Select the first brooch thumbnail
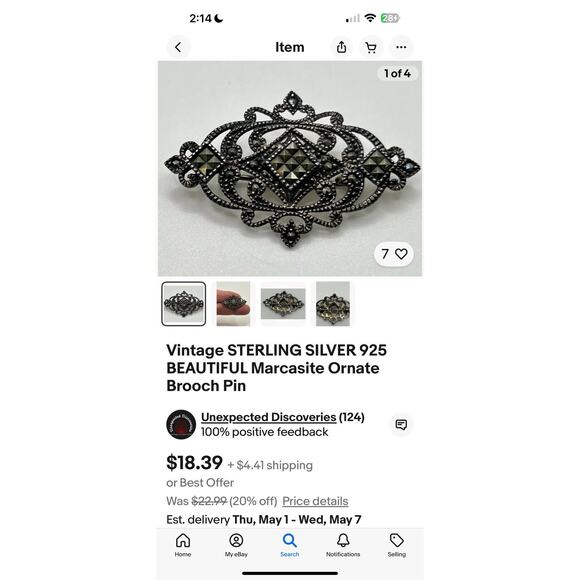Viewport: 580px width, 580px height. coord(183,304)
